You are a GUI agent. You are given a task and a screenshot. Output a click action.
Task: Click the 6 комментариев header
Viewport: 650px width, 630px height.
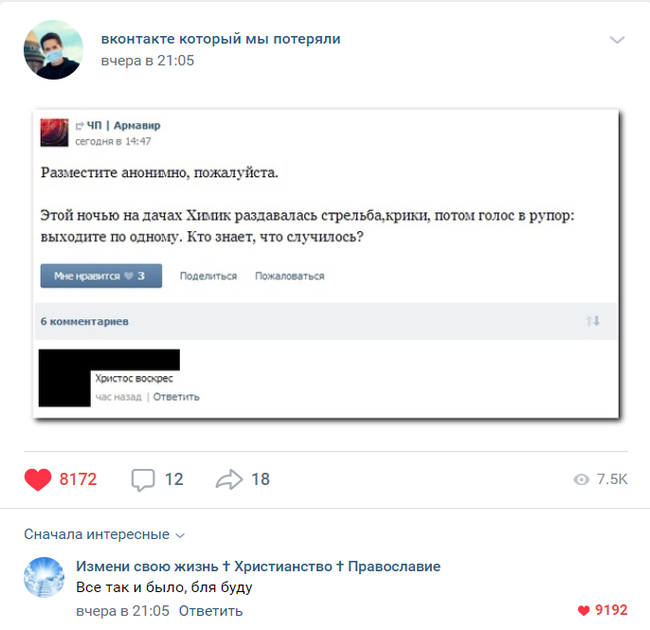[85, 321]
